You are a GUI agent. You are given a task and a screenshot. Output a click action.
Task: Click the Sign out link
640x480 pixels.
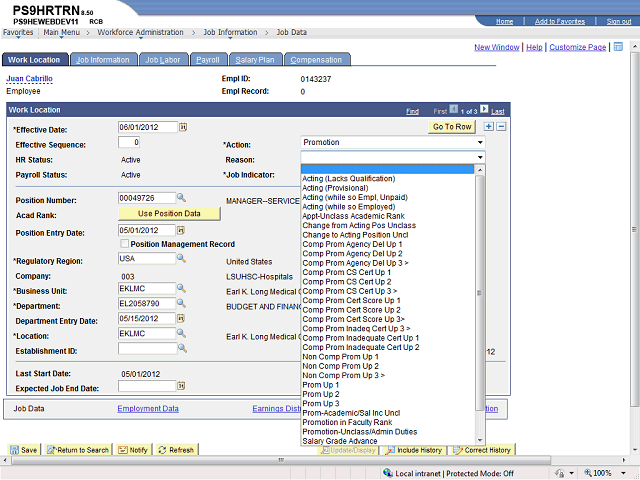tap(619, 21)
